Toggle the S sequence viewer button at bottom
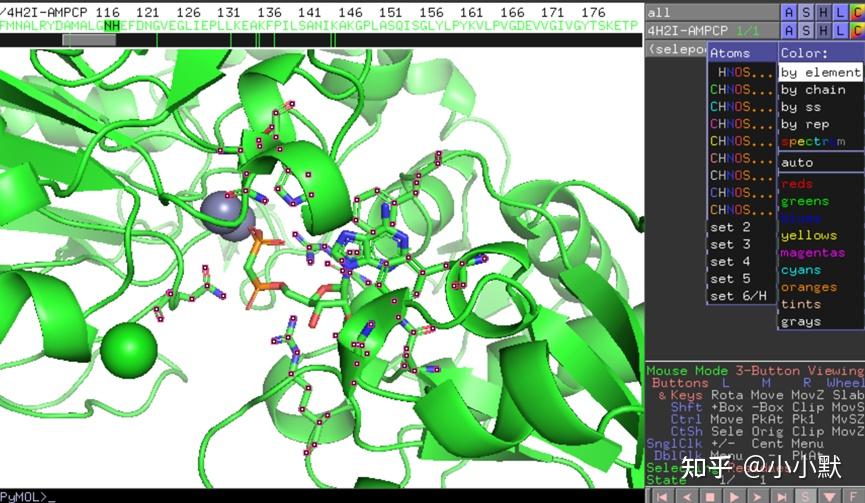 [x=806, y=496]
